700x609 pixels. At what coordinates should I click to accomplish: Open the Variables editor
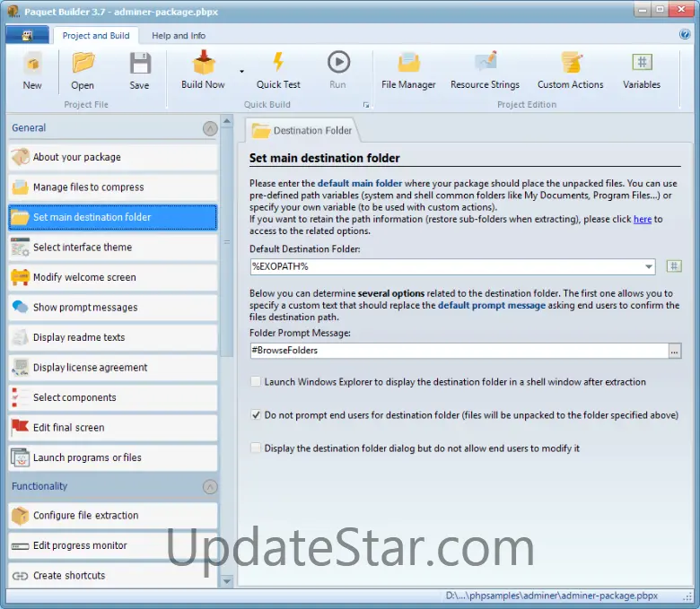(x=642, y=70)
